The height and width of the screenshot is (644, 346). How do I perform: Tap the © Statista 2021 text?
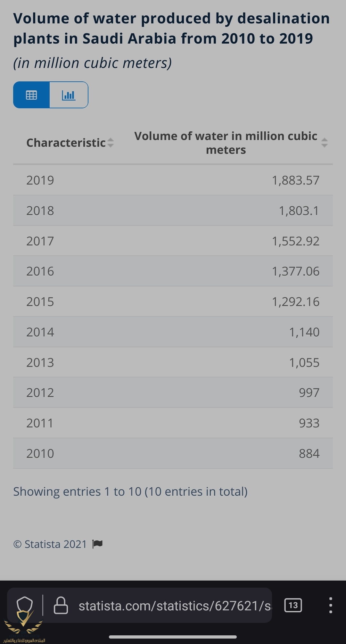(x=50, y=544)
